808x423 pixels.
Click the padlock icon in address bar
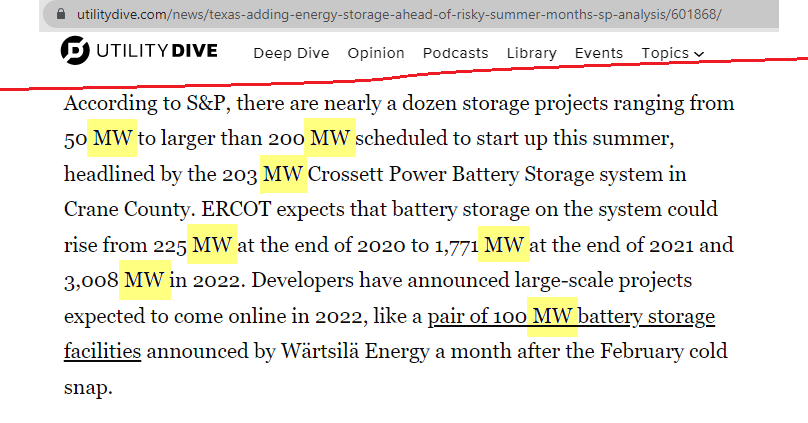click(x=63, y=15)
